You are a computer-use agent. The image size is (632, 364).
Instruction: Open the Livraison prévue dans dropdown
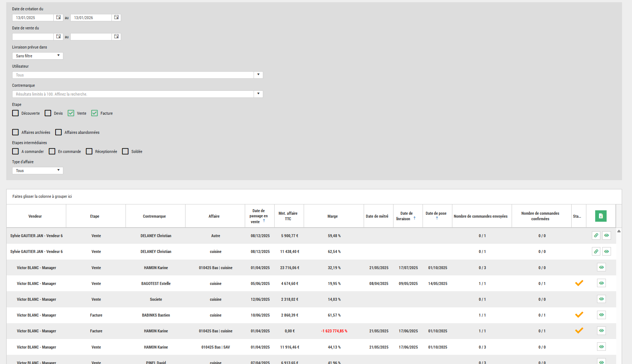(x=38, y=56)
